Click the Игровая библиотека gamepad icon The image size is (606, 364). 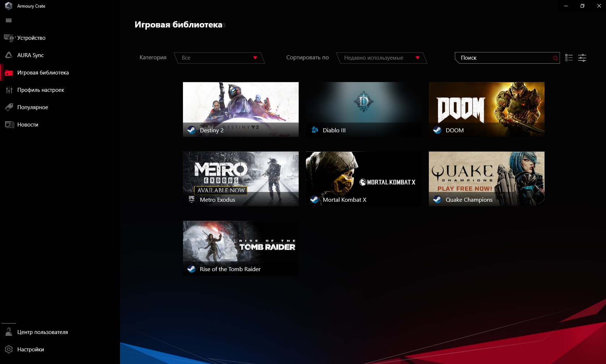(9, 73)
